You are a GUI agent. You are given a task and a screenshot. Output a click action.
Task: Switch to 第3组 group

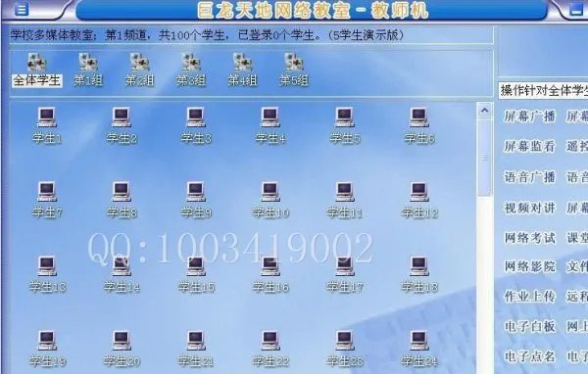click(x=191, y=70)
